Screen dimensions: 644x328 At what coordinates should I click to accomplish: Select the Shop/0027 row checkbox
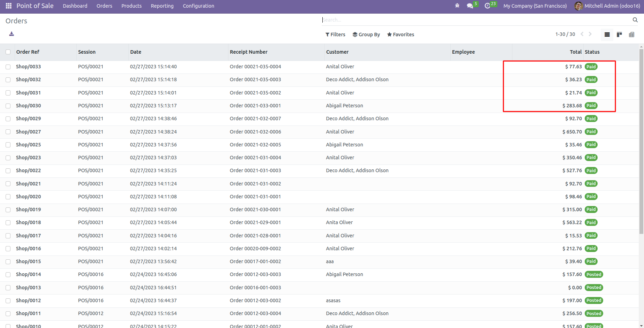(x=8, y=132)
